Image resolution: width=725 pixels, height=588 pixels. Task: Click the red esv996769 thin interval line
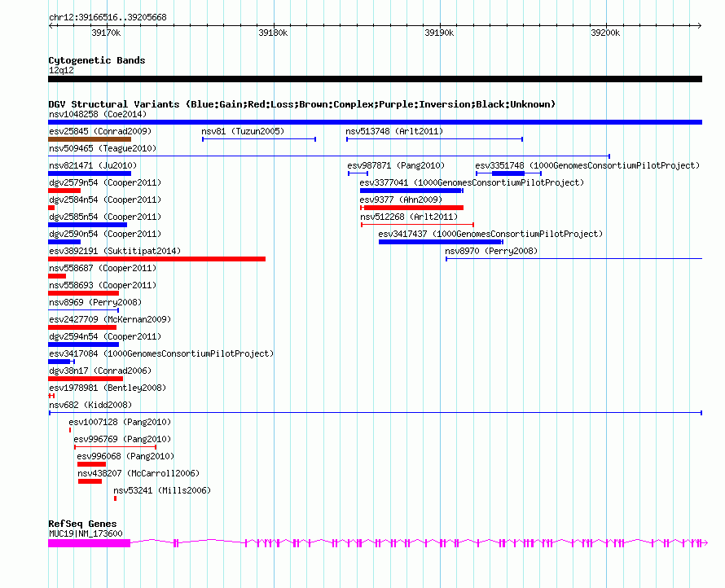115,447
